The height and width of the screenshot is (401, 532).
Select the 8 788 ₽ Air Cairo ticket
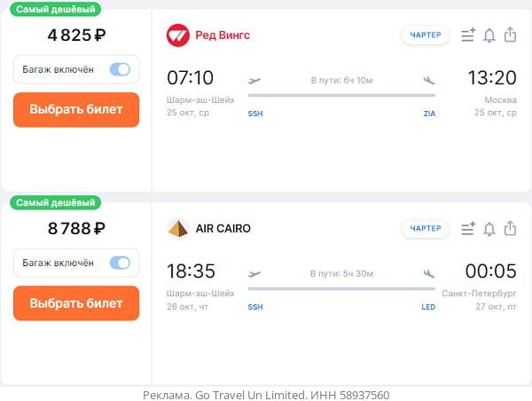[76, 303]
